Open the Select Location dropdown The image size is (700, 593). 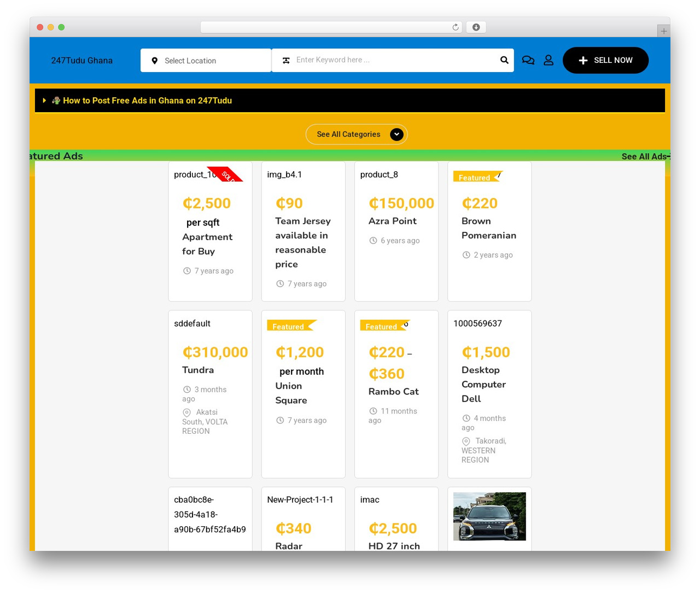[206, 60]
